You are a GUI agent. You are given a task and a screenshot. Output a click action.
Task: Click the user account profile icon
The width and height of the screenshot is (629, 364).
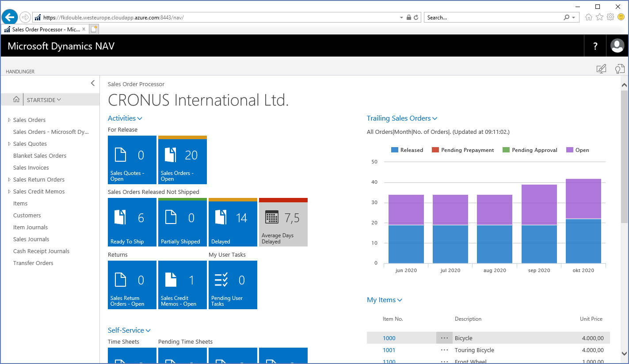pos(618,45)
